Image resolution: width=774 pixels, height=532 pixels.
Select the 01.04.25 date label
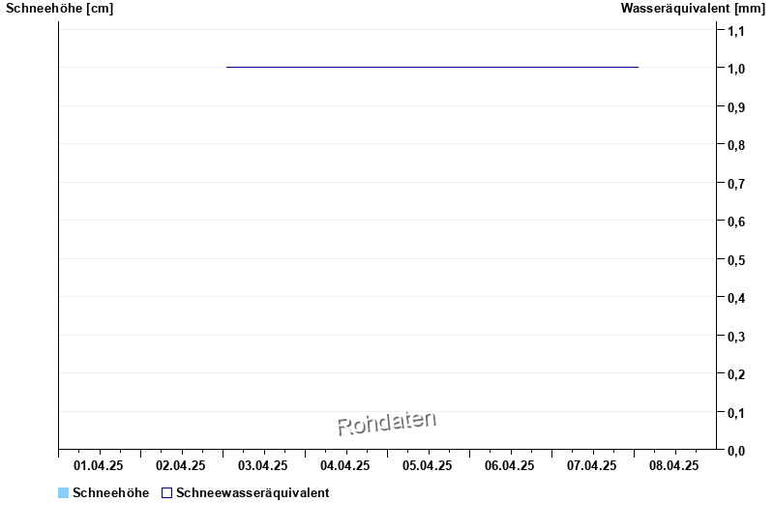coord(99,465)
